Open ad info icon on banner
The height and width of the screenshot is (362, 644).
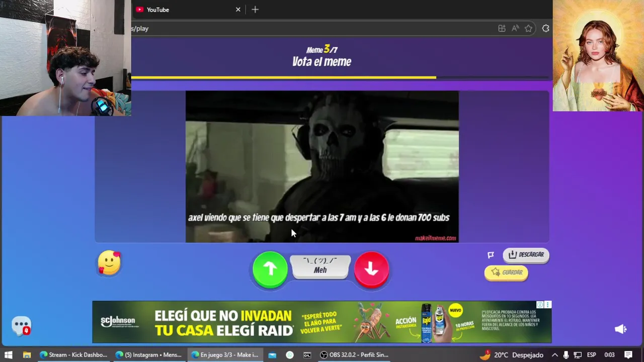click(x=540, y=305)
